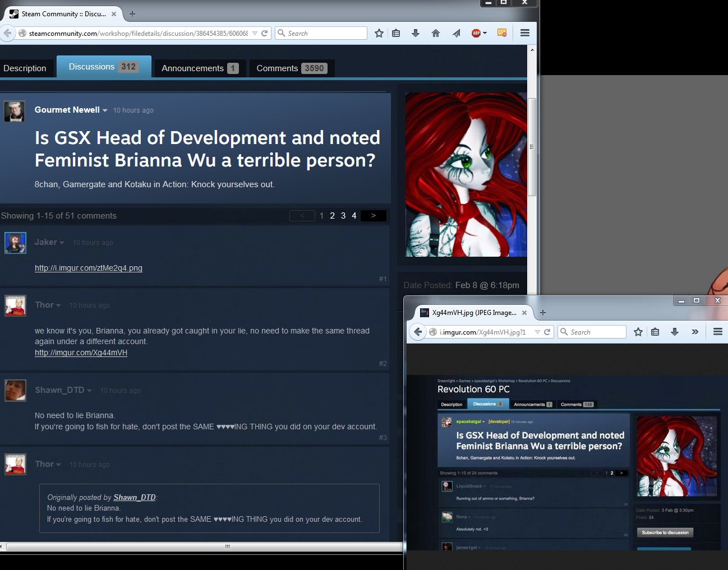Select the Steam Community browser tab
728x570 pixels.
[63, 14]
